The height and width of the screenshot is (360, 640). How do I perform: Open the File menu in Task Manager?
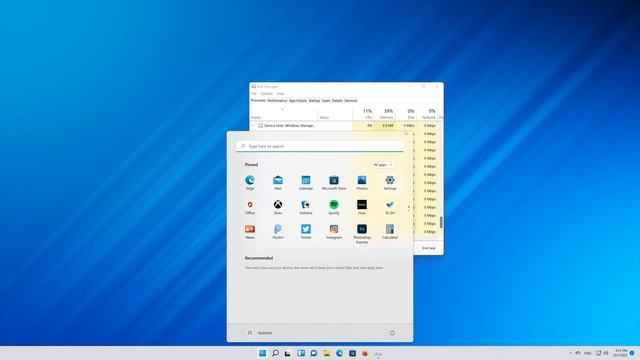click(x=254, y=93)
